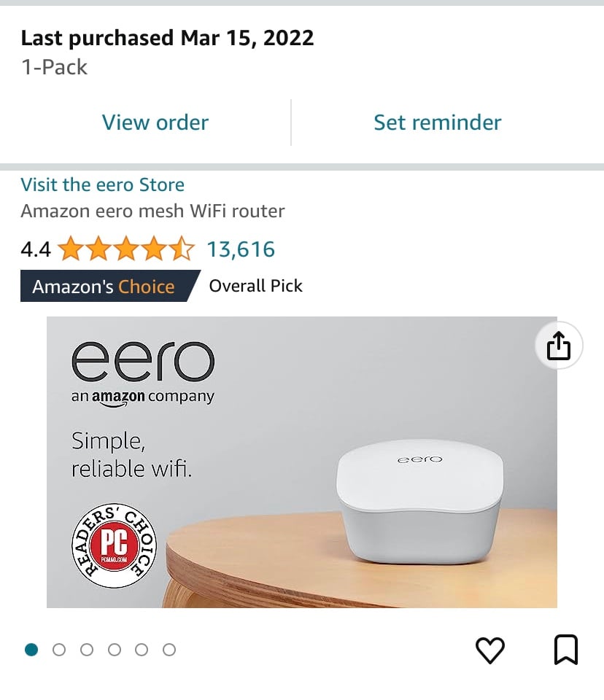This screenshot has height=700, width=604.
Task: Click the PC Readers' Choice badge
Action: point(115,545)
